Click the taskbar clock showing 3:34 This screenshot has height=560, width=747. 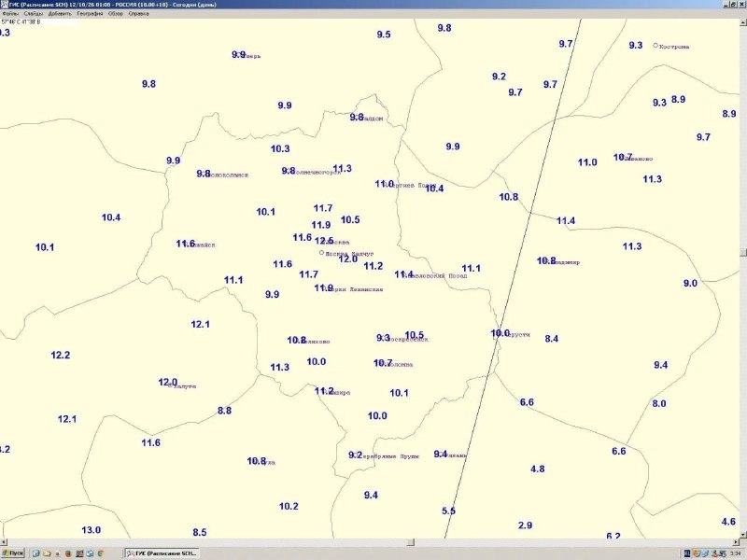[735, 553]
